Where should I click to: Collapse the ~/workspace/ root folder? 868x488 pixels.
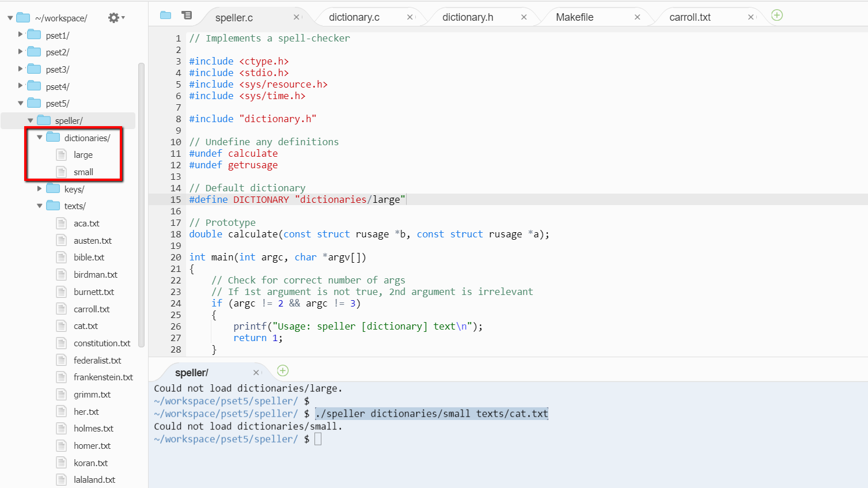click(10, 18)
